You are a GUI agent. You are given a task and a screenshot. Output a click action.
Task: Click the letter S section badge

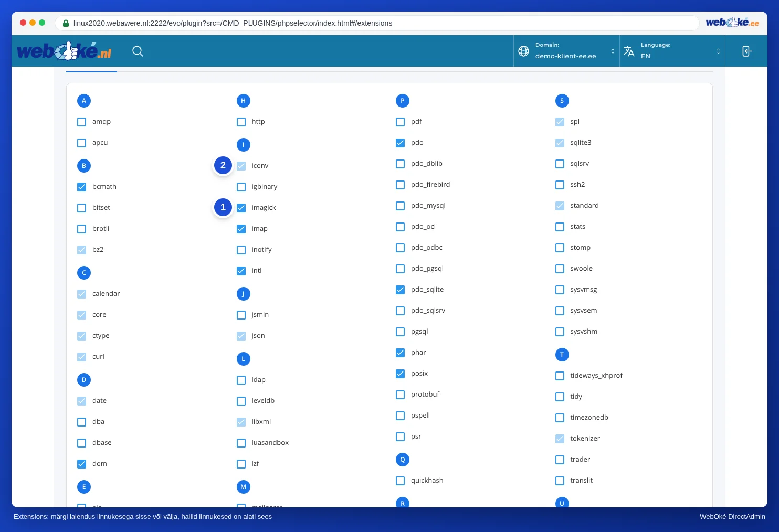coord(562,101)
